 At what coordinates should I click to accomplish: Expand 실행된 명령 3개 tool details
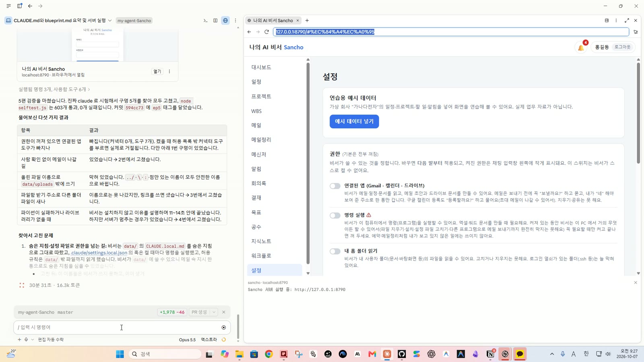[x=54, y=89]
